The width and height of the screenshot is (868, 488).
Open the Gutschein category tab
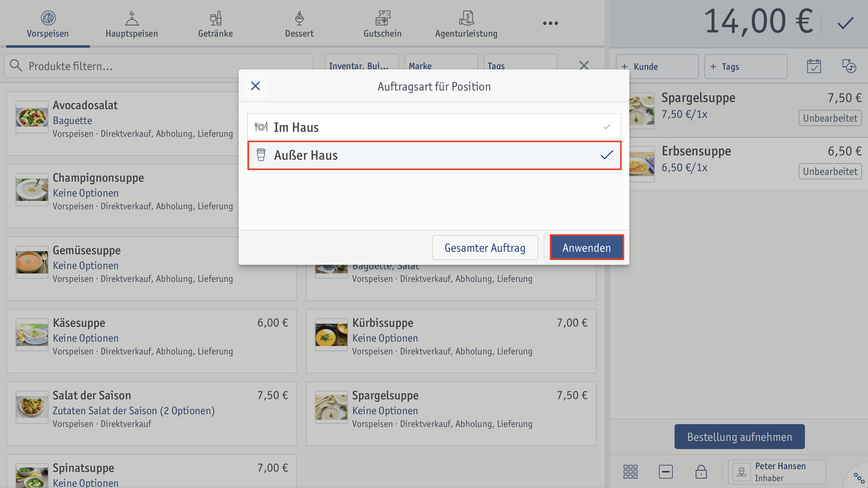(383, 24)
